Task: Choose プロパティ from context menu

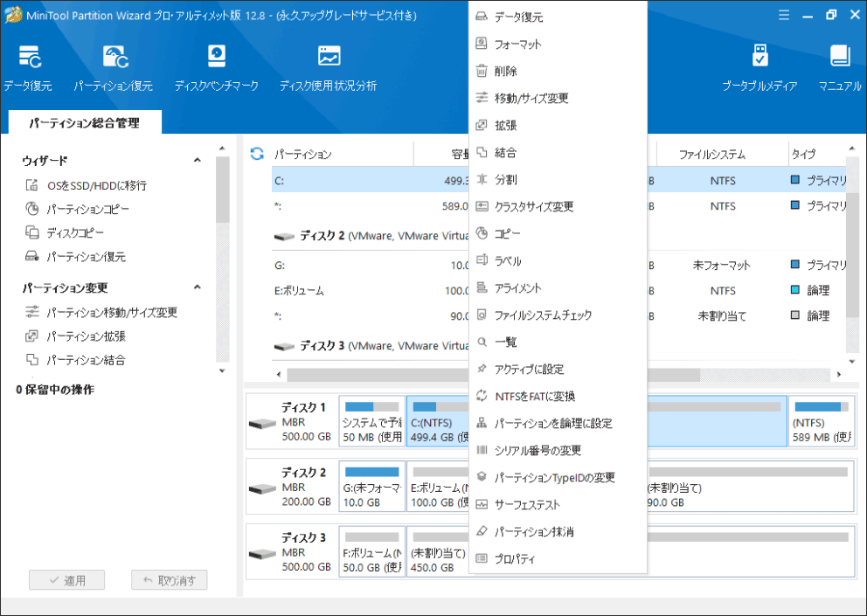Action: coord(558,558)
